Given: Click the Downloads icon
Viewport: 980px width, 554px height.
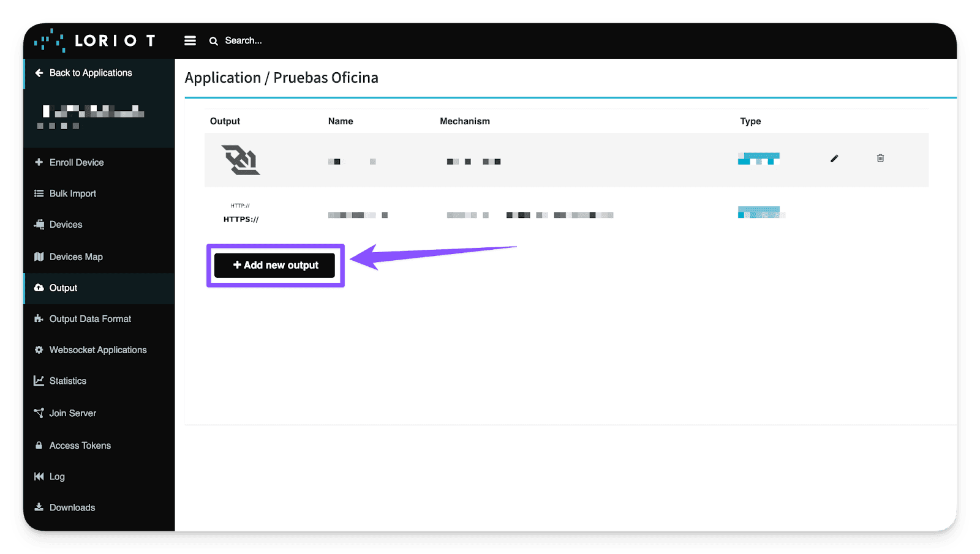Looking at the screenshot, I should pyautogui.click(x=39, y=507).
